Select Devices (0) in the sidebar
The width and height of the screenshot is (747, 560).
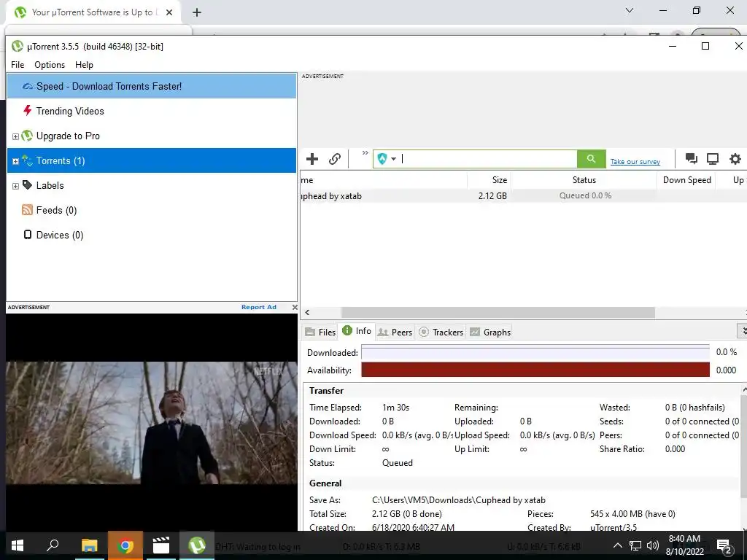coord(152,235)
